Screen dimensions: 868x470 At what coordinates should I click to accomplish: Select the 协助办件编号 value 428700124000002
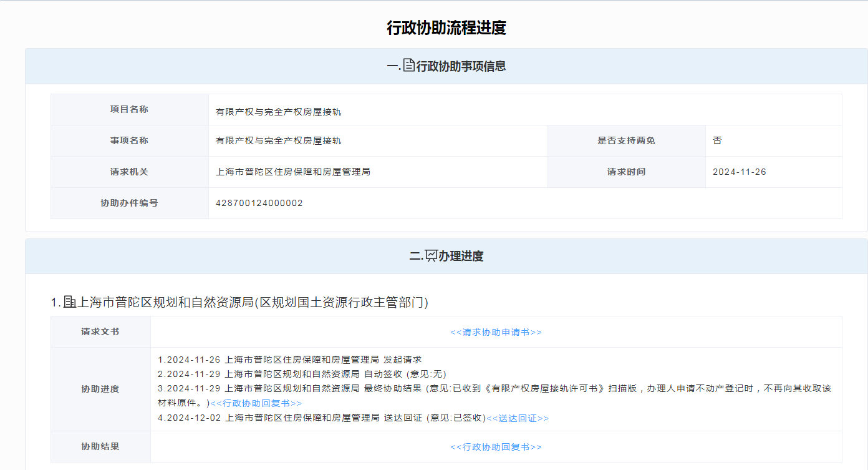(259, 203)
